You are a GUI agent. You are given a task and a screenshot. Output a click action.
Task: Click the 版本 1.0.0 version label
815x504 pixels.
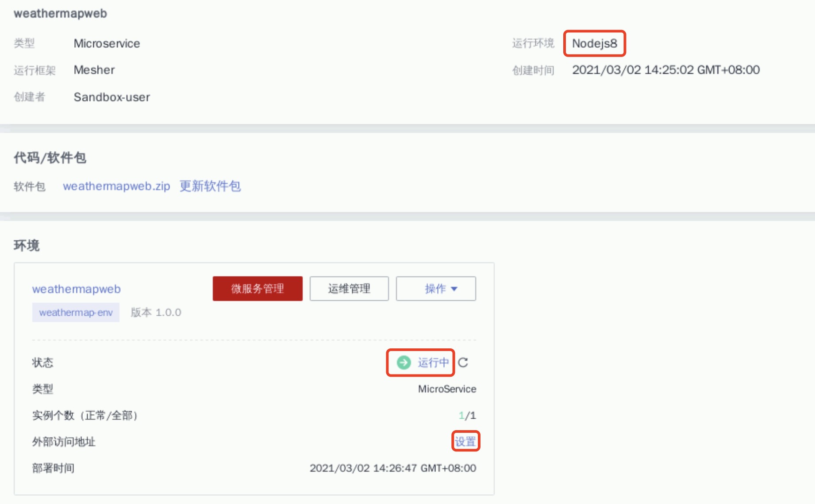tap(156, 313)
